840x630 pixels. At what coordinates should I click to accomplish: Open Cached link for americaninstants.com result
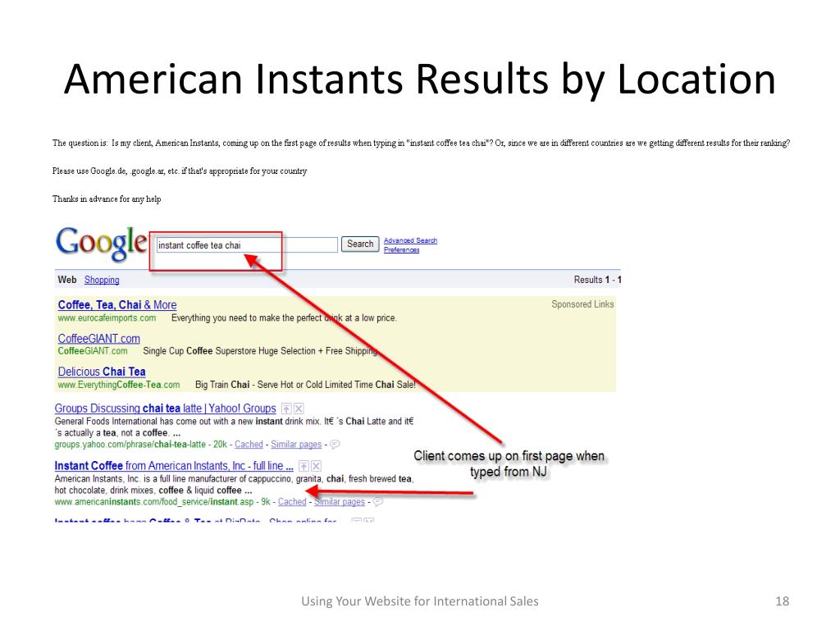click(292, 501)
